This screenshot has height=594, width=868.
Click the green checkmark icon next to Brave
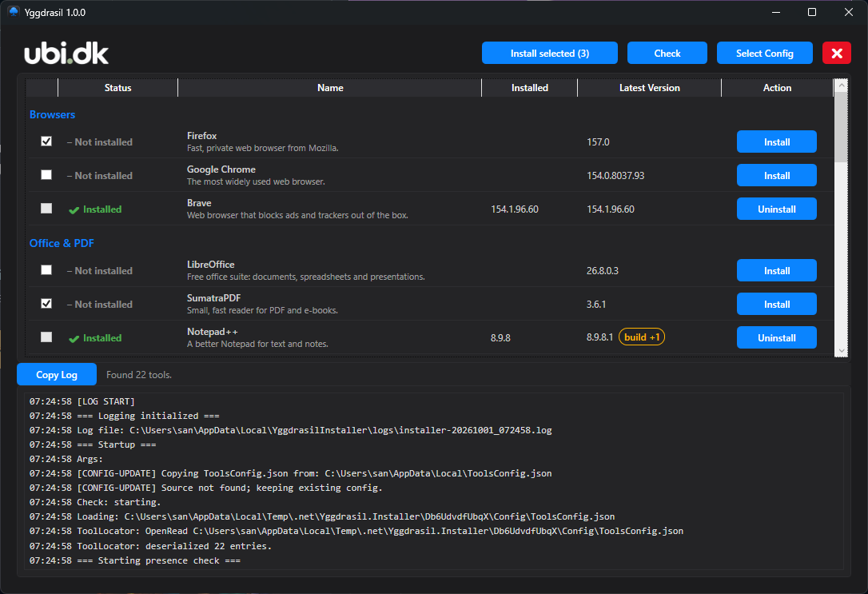coord(74,209)
